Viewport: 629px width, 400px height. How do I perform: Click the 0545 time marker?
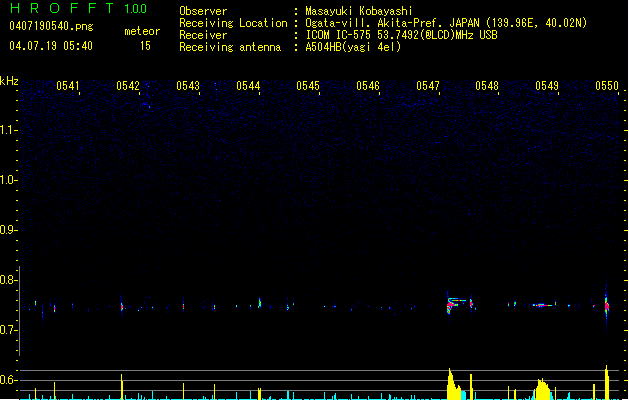pos(308,86)
